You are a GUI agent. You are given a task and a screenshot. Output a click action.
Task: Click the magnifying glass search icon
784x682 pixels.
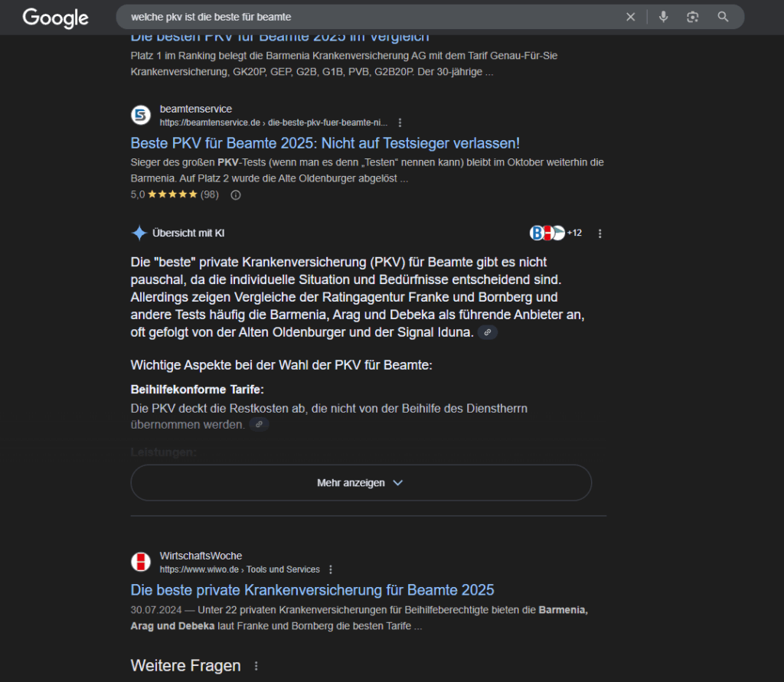pos(723,17)
